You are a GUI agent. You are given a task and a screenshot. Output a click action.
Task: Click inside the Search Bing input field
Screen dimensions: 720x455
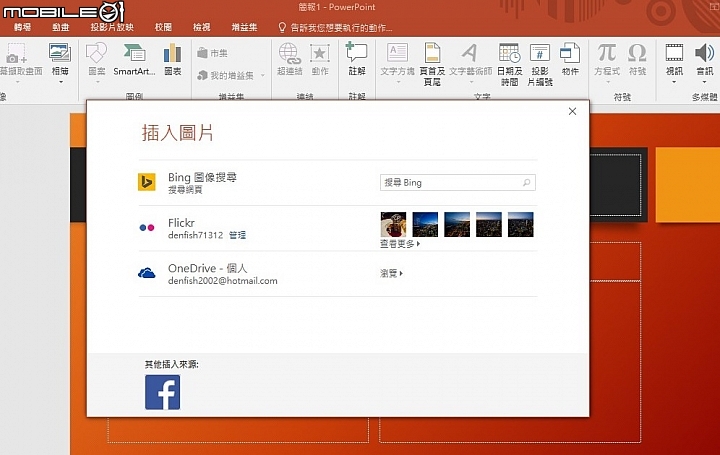[458, 183]
